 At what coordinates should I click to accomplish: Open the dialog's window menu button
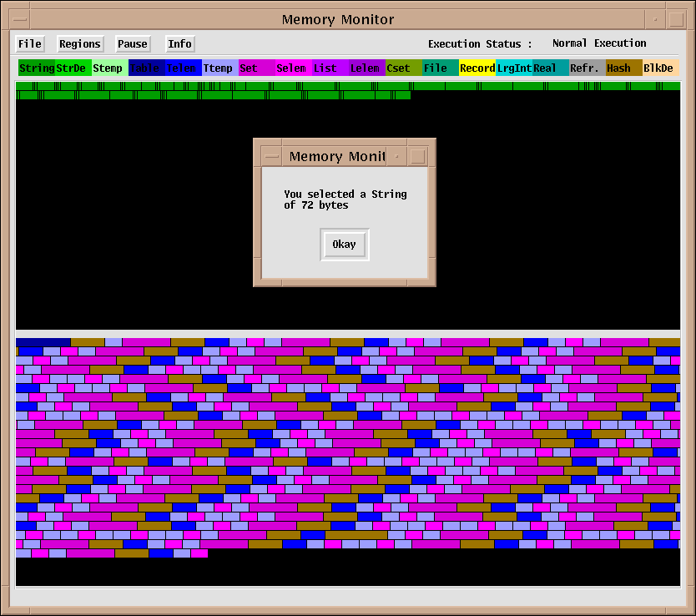coord(271,156)
